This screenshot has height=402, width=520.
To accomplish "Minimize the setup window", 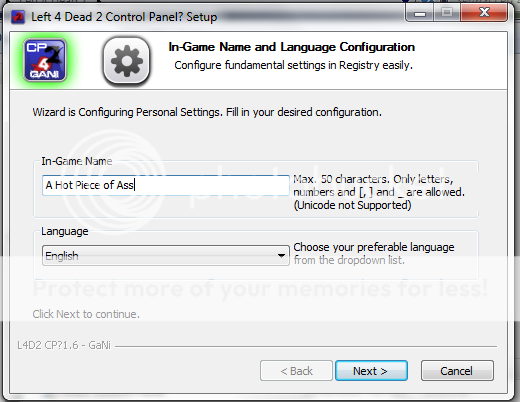I will coord(420,13).
